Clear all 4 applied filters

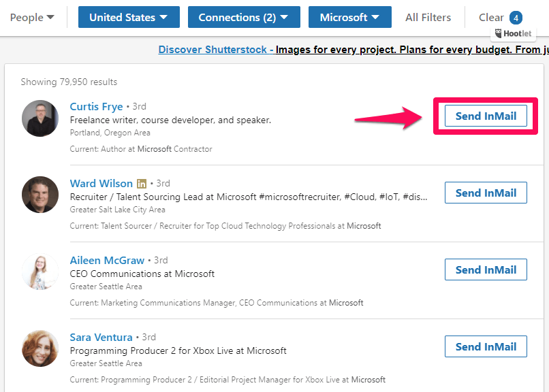coord(499,18)
